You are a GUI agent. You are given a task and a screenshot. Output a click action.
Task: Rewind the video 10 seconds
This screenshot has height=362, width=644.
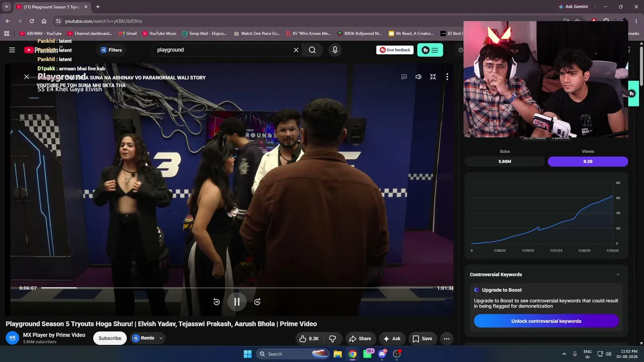coord(216,302)
